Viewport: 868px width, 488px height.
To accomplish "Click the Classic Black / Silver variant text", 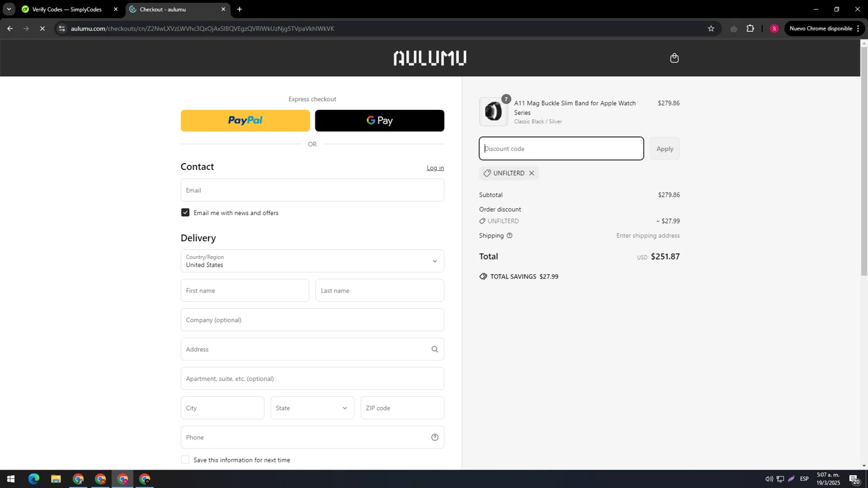I will [x=538, y=122].
